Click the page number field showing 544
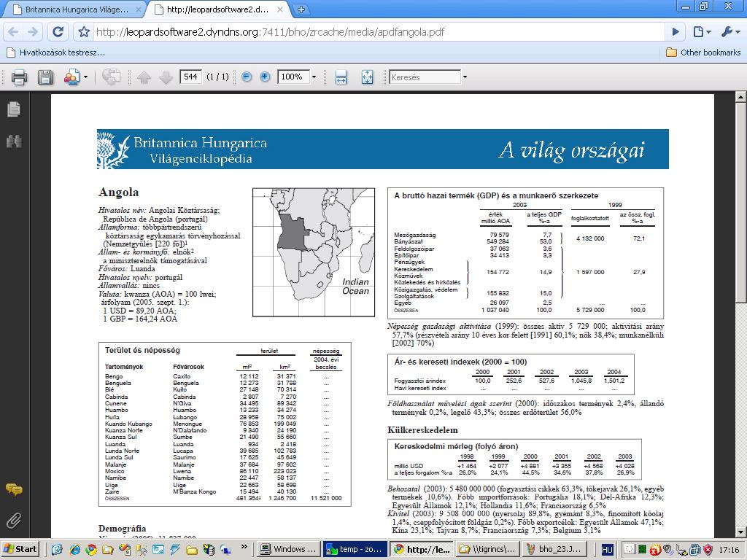The image size is (747, 560). [190, 77]
